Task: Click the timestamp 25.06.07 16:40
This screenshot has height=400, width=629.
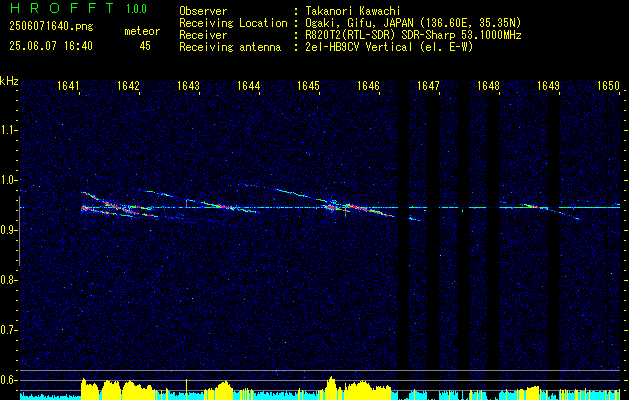Action: 51,46
